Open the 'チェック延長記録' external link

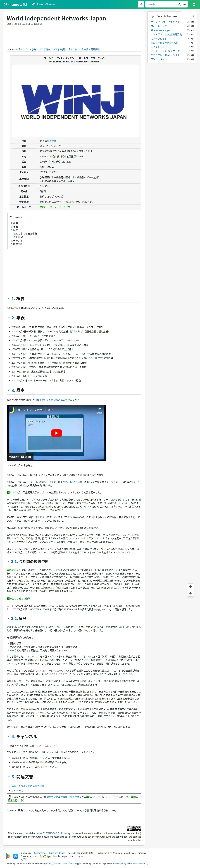17,599
